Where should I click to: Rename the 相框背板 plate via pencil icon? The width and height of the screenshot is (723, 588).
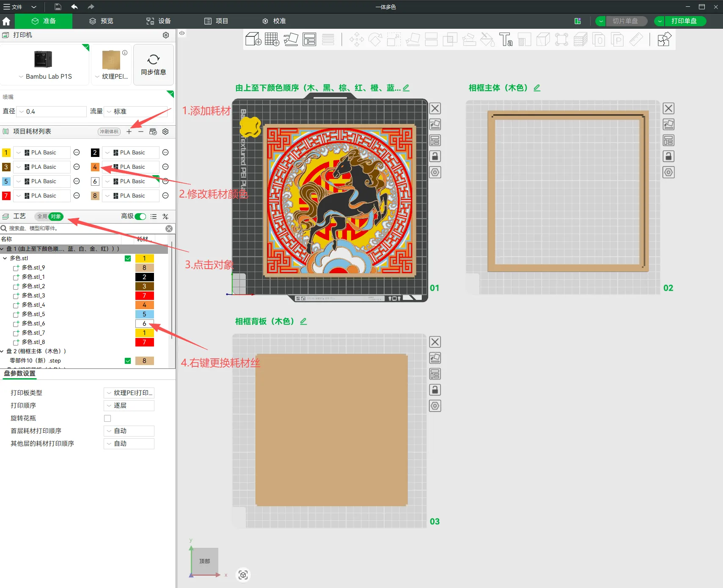coord(303,321)
